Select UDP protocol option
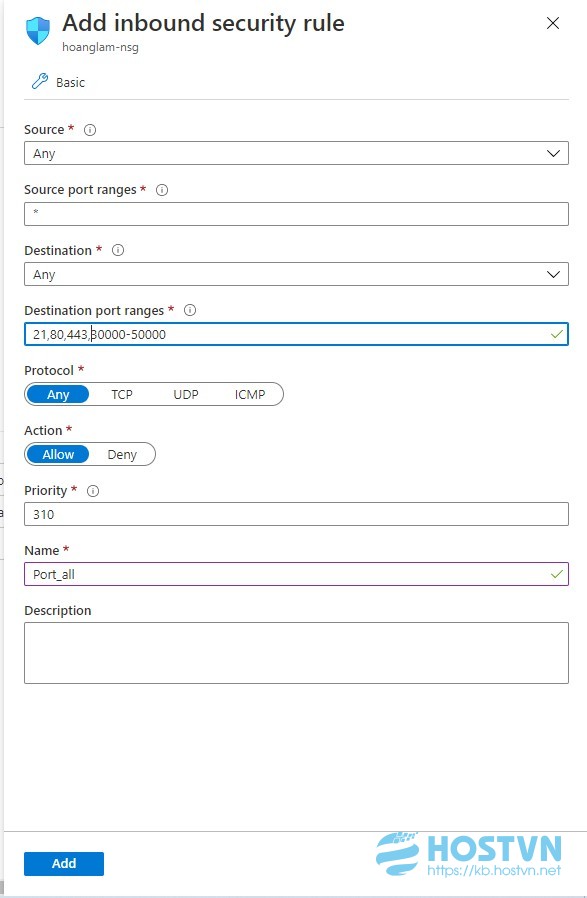Screen dimensions: 587x898 pyautogui.click(x=186, y=395)
